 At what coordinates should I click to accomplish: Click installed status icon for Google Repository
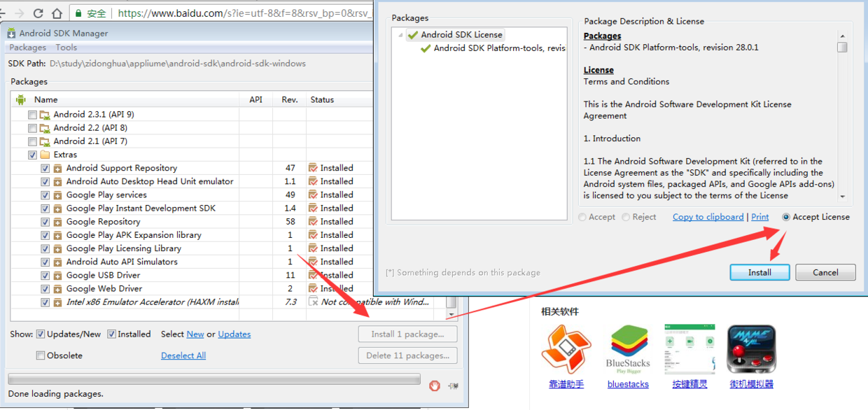[x=313, y=222]
